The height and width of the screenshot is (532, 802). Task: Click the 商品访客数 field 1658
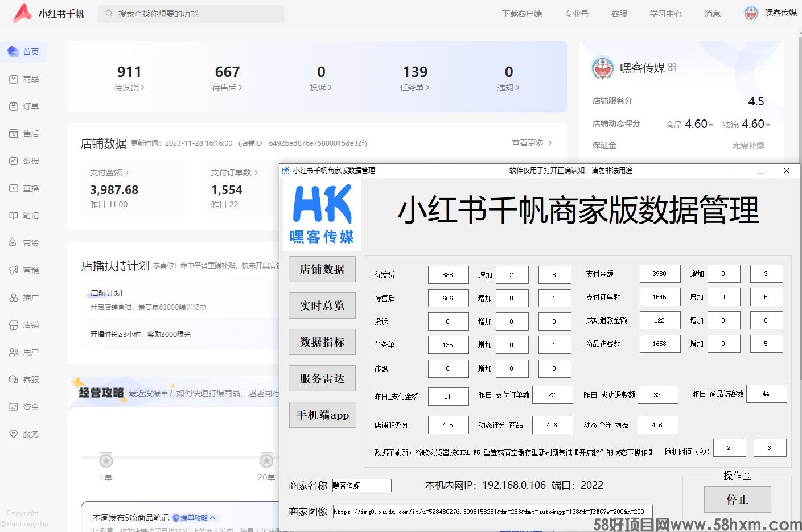point(660,344)
